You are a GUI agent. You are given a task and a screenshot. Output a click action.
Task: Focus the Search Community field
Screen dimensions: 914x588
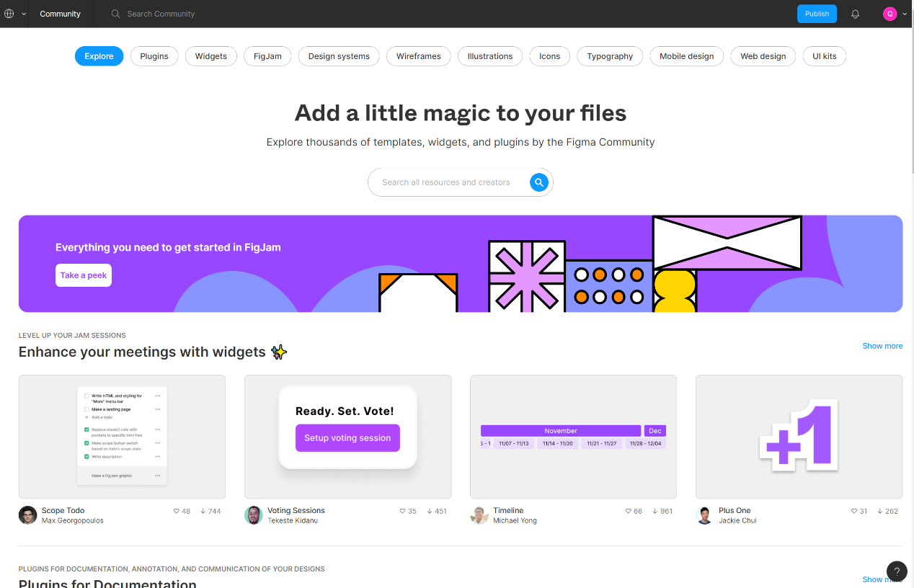(161, 14)
